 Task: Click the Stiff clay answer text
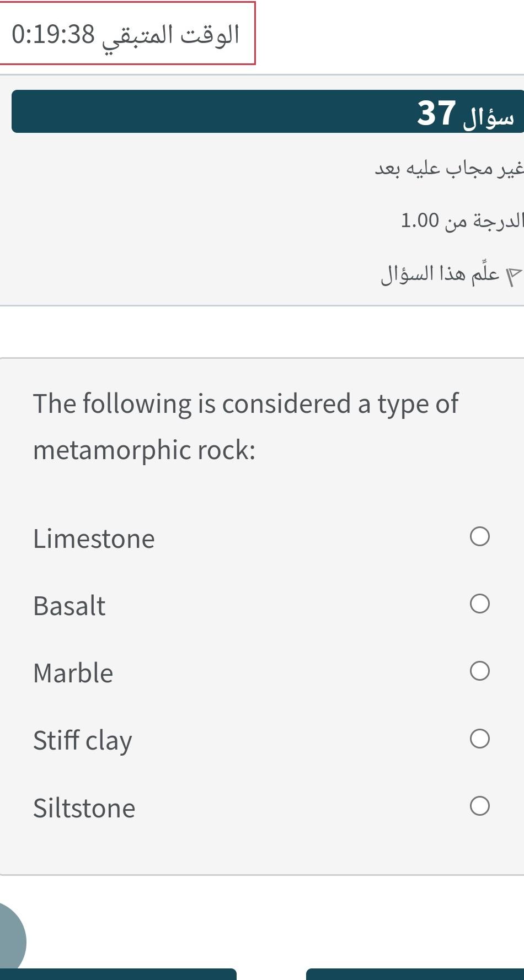coord(83,740)
